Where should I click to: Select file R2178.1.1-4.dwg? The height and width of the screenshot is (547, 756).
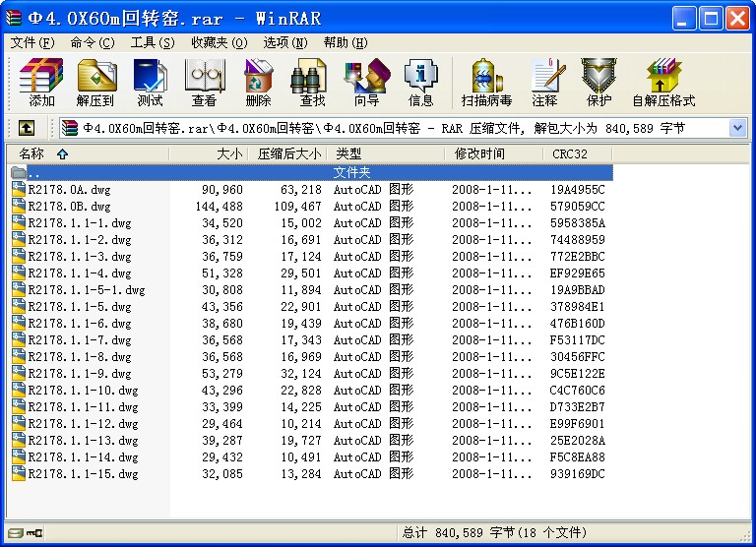(80, 273)
